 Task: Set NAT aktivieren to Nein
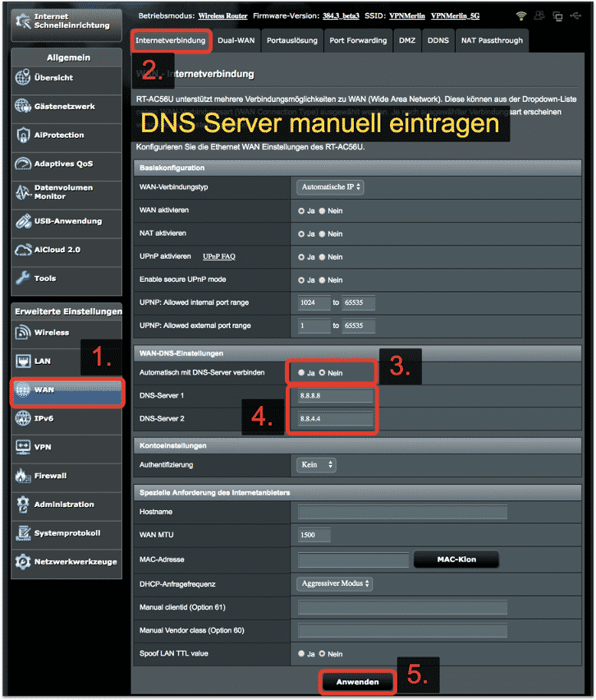[x=322, y=234]
